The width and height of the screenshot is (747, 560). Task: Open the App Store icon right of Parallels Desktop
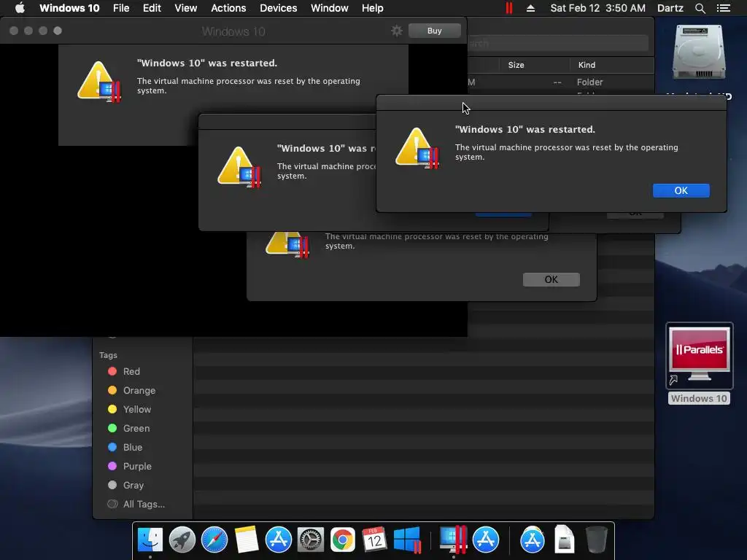point(486,540)
